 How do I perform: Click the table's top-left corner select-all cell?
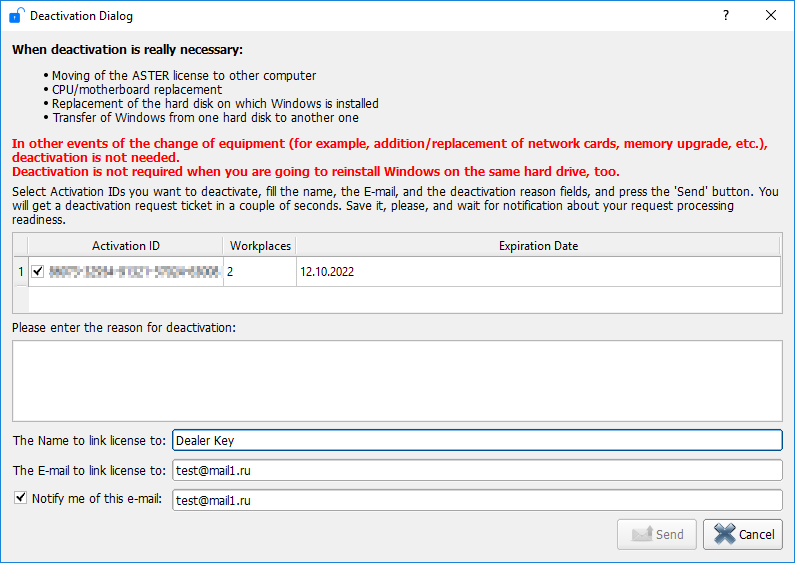coord(19,246)
